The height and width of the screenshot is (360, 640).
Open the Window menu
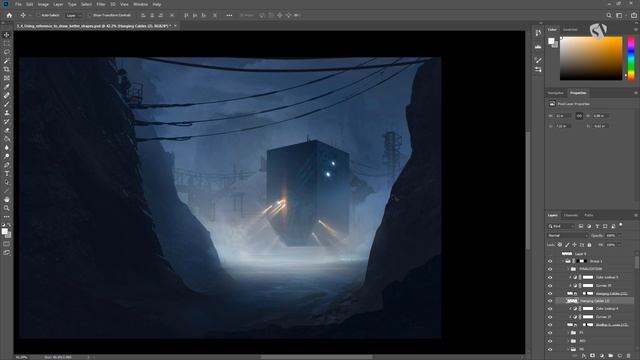click(x=140, y=4)
